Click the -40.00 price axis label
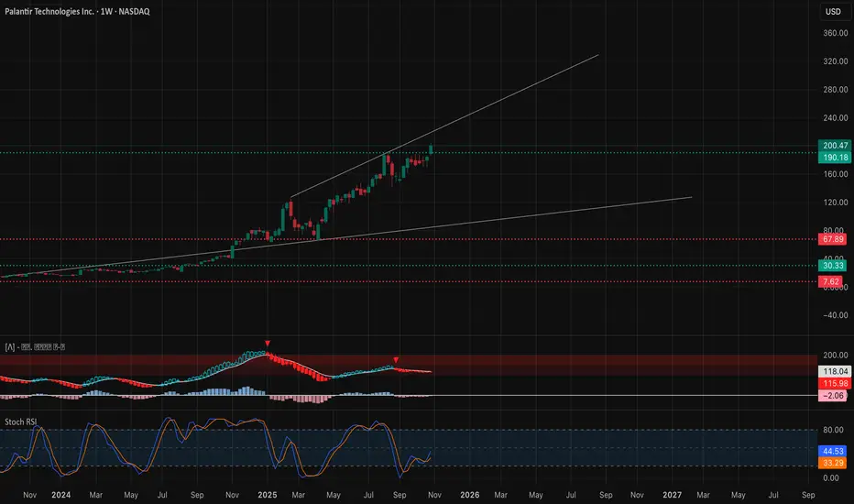This screenshot has height=504, width=854. click(x=836, y=315)
